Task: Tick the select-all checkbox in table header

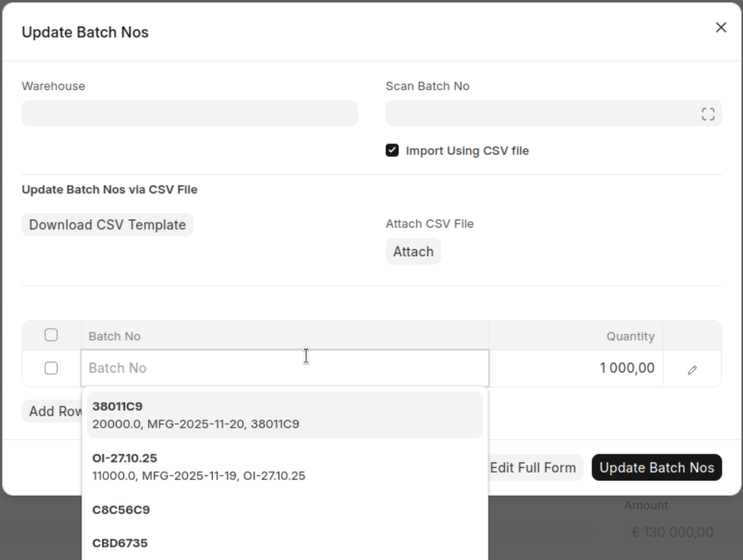Action: pyautogui.click(x=51, y=335)
